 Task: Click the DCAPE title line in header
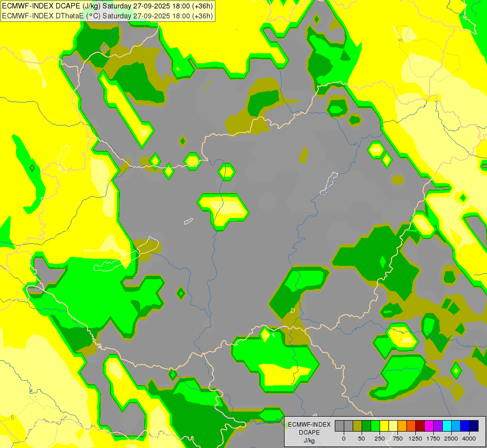(107, 6)
